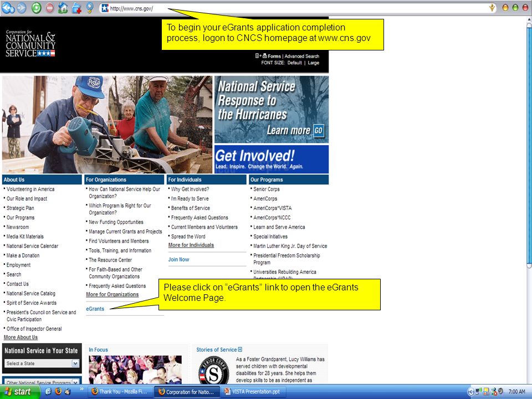Screen dimensions: 532x399
Task: Click the green round window button top-right
Action: click(515, 8)
